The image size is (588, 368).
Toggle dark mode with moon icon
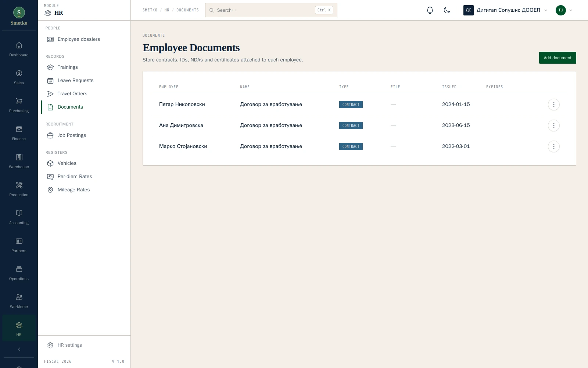(447, 10)
